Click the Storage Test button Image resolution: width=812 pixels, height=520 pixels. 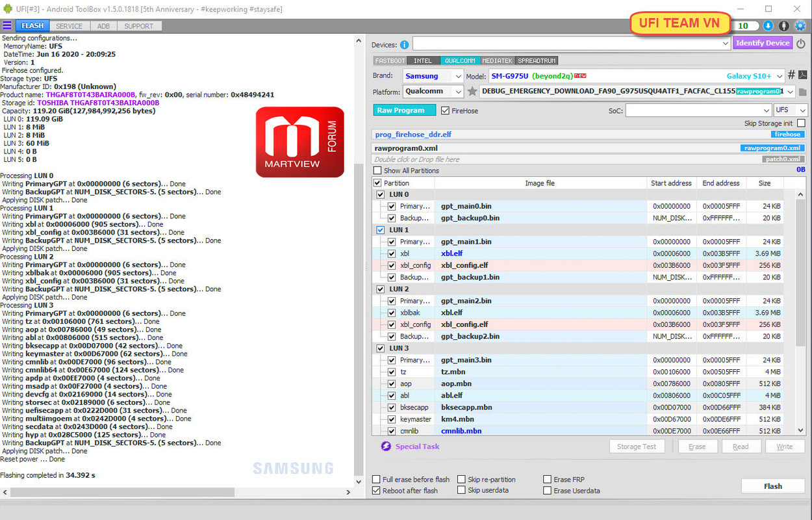637,447
